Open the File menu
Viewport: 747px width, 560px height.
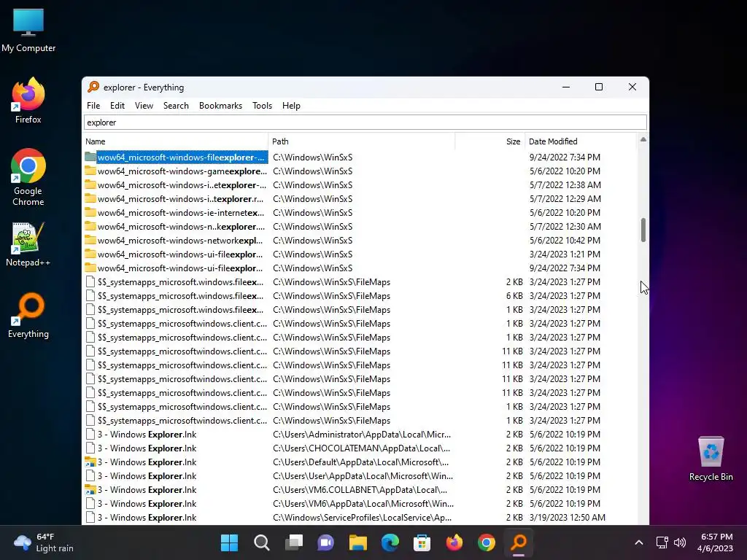[x=93, y=106]
